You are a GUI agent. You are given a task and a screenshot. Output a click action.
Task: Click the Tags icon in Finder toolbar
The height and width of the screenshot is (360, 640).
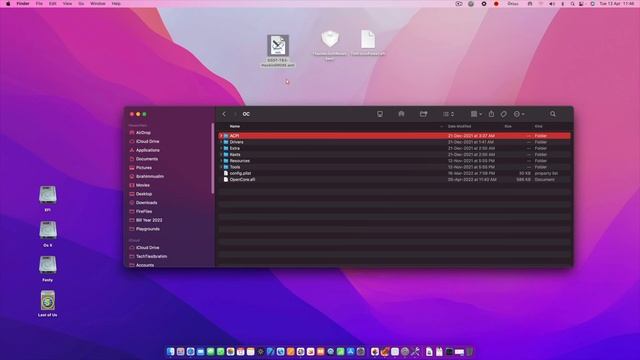tap(504, 114)
